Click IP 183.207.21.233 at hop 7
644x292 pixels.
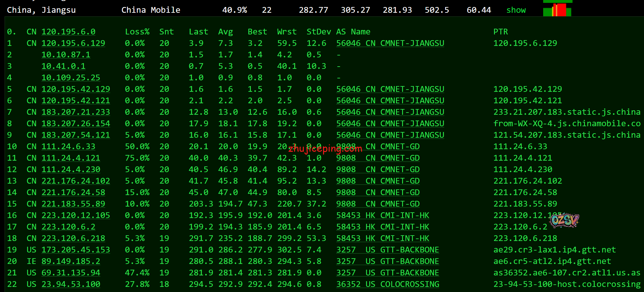point(76,112)
